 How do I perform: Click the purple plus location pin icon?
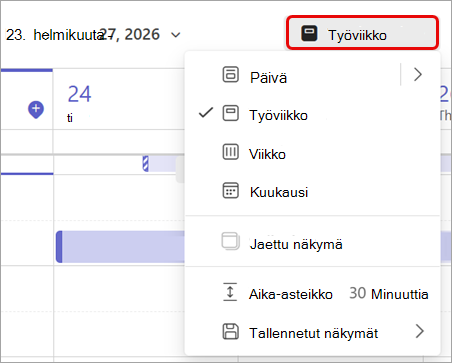36,110
